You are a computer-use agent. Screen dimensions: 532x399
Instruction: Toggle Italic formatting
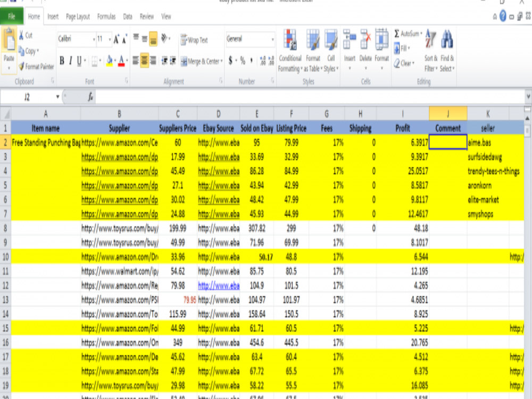70,61
